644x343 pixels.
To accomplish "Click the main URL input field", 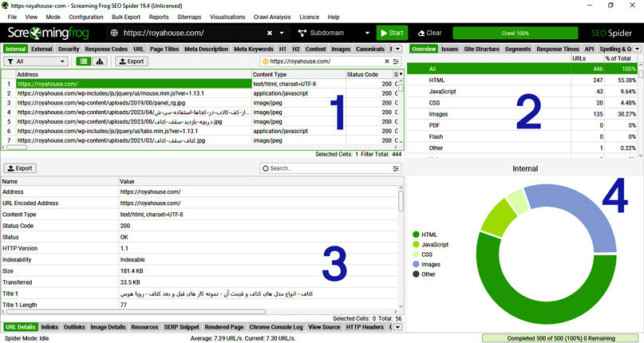I will 193,33.
